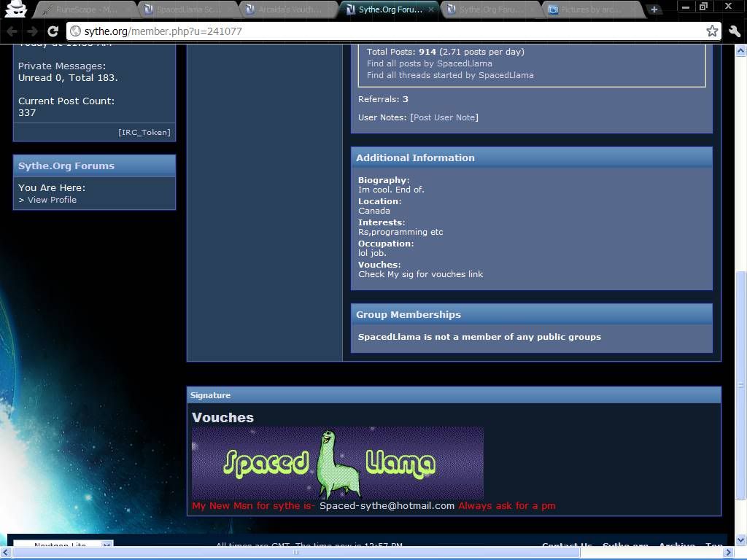The width and height of the screenshot is (747, 560).
Task: Click the 'Check My sig for vouches link' text
Action: point(420,274)
